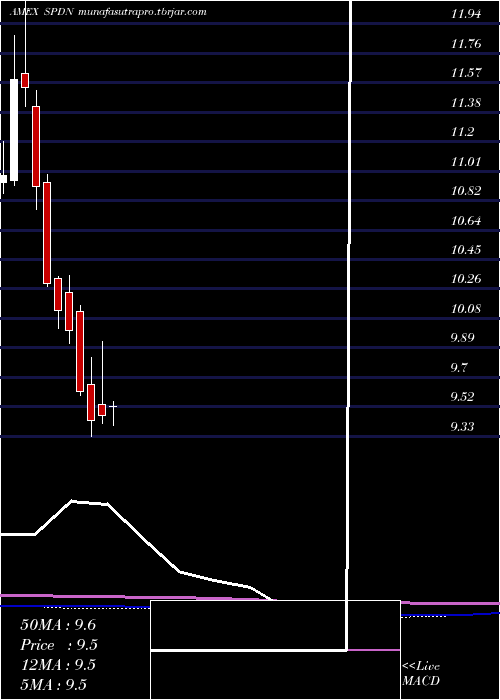Click the 11.76 price axis label
This screenshot has height=700, width=500.
pos(466,44)
